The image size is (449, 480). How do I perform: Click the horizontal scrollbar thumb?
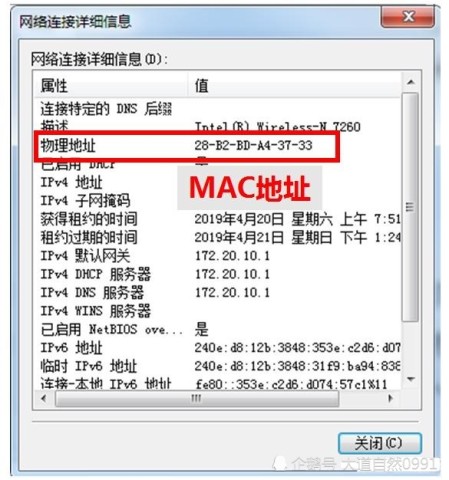click(x=197, y=398)
